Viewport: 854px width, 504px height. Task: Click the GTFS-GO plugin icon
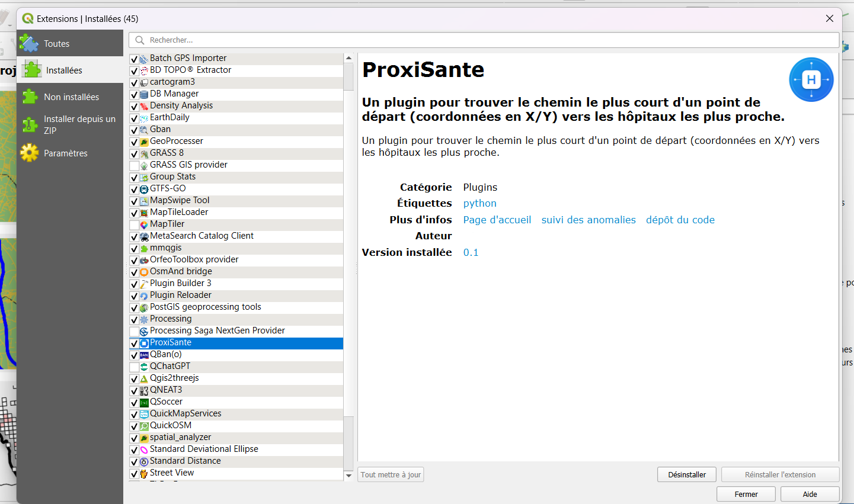point(143,189)
